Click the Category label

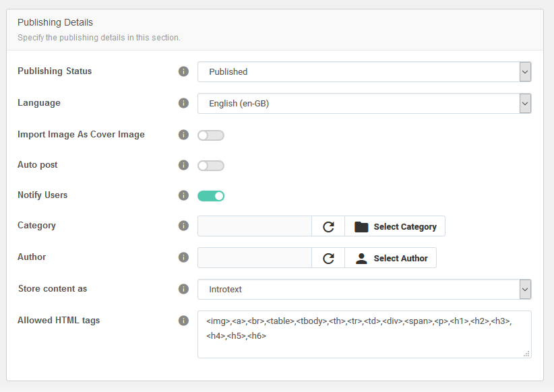pyautogui.click(x=37, y=226)
